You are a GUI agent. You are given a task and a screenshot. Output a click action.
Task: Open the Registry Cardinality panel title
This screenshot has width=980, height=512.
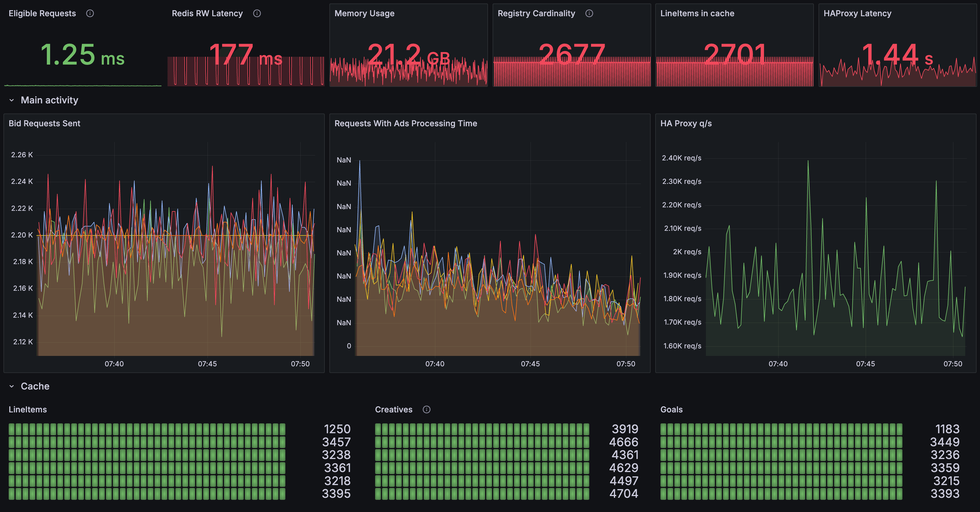point(536,13)
